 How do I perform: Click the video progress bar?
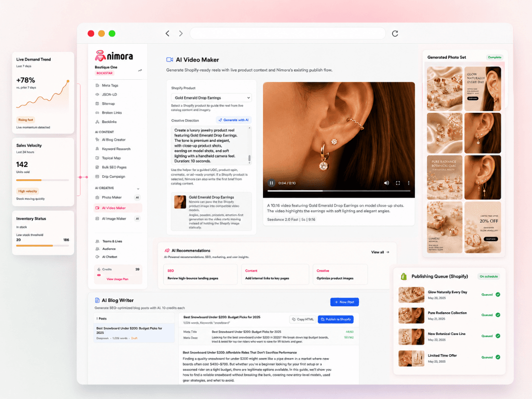(x=338, y=191)
